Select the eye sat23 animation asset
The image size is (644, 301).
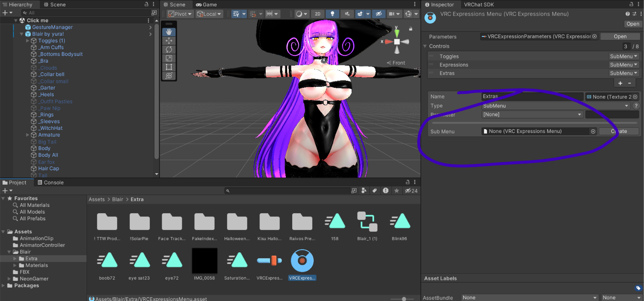click(139, 266)
